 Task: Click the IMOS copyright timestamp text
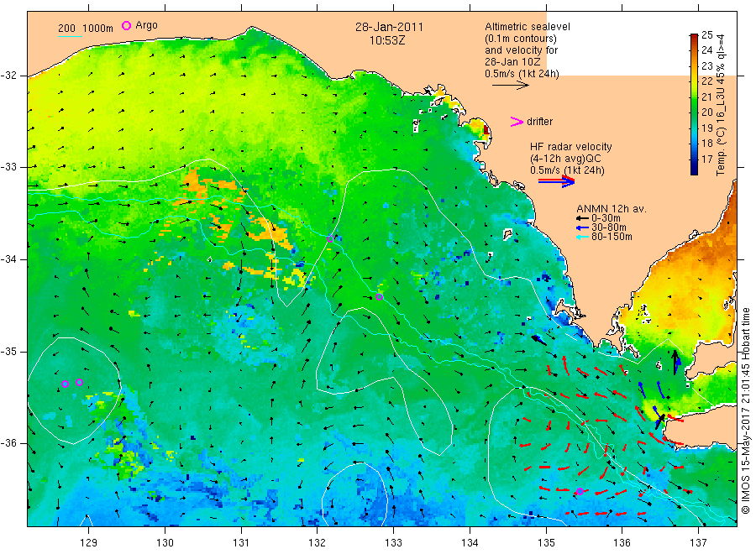point(745,410)
